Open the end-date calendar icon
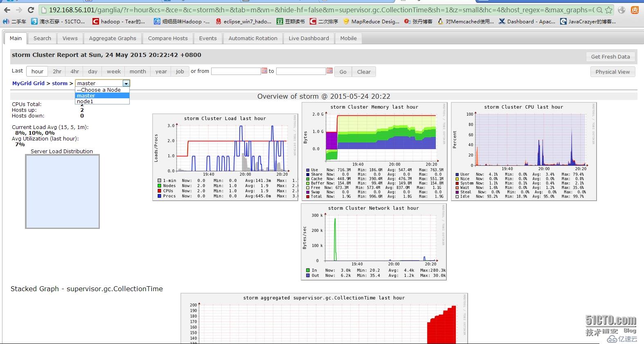 click(x=329, y=71)
